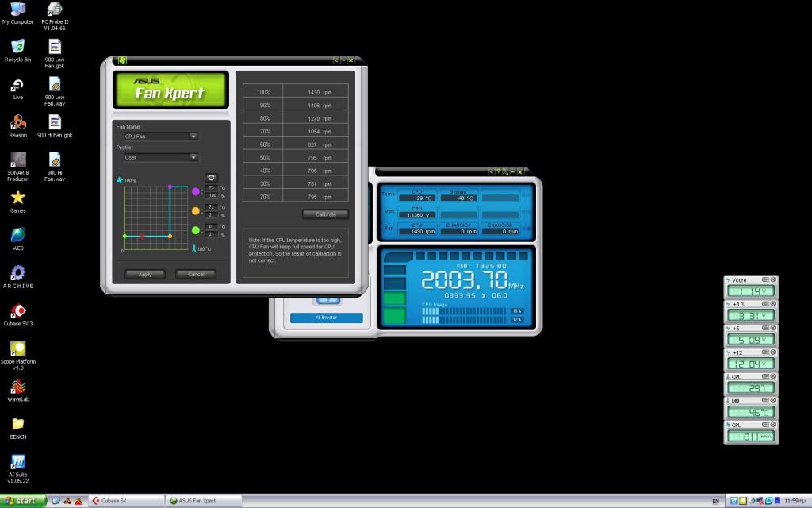Click the orange fan curve point indicator
The image size is (812, 508).
pyautogui.click(x=196, y=211)
